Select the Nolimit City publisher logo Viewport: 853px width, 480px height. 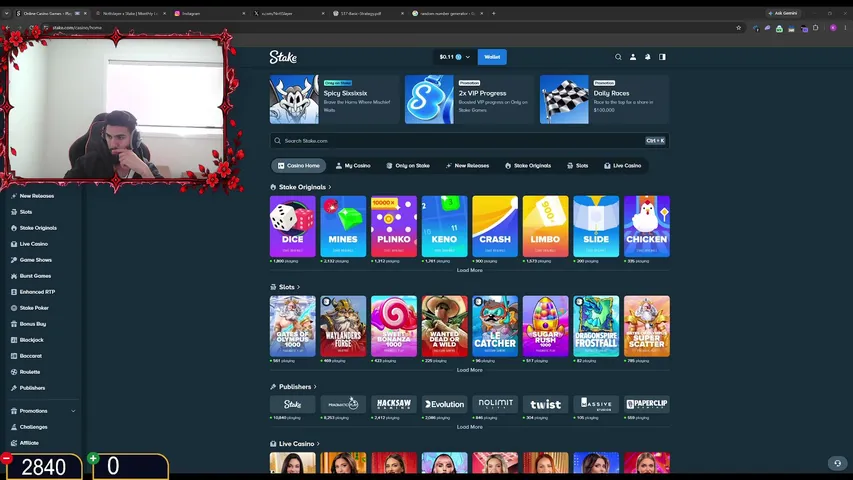pyautogui.click(x=495, y=404)
